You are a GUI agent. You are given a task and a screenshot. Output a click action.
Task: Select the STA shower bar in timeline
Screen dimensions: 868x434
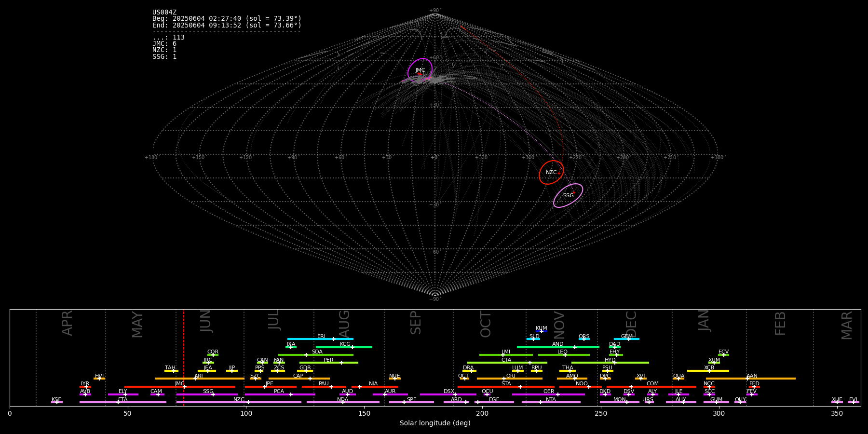click(506, 387)
